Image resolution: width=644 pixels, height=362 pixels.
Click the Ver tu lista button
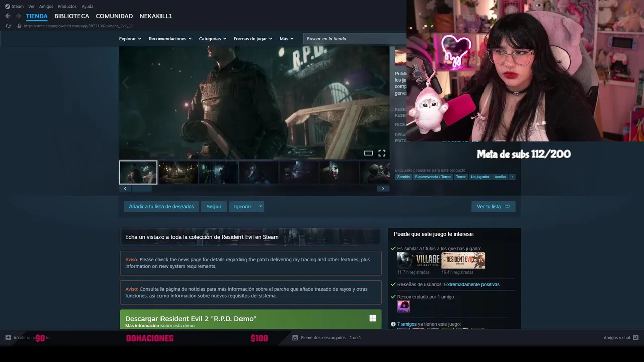[x=494, y=206]
